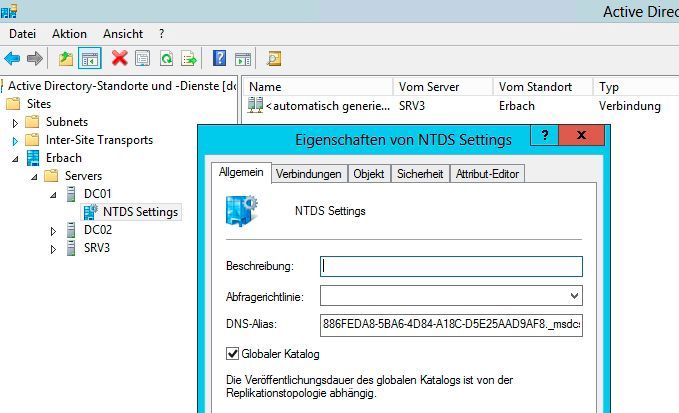Viewport: 679px width, 413px height.
Task: Click the Sites folder icon in tree
Action: click(13, 104)
